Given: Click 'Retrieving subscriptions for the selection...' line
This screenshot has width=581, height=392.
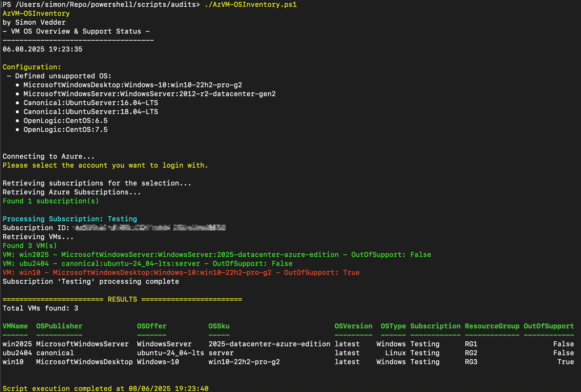Looking at the screenshot, I should (x=97, y=183).
